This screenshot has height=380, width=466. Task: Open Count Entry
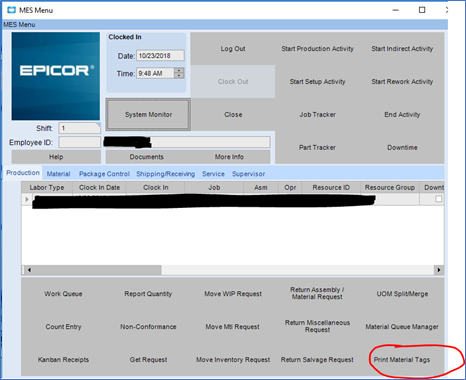click(x=63, y=327)
